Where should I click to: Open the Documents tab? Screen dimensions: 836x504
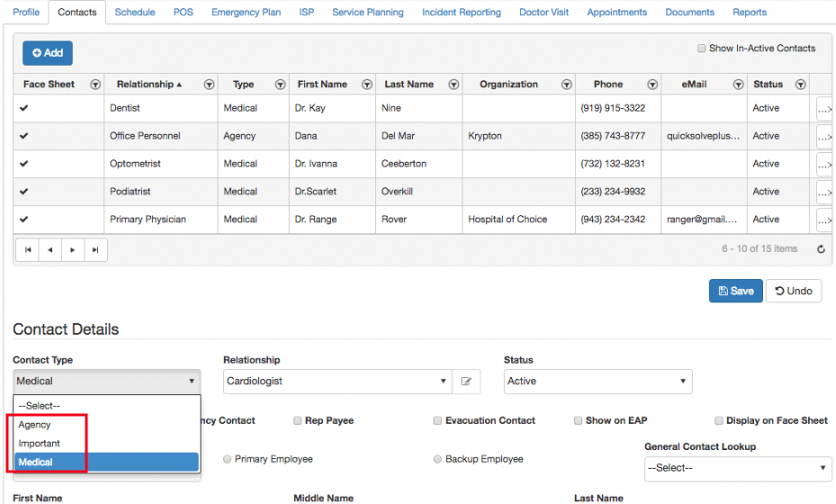pyautogui.click(x=689, y=12)
